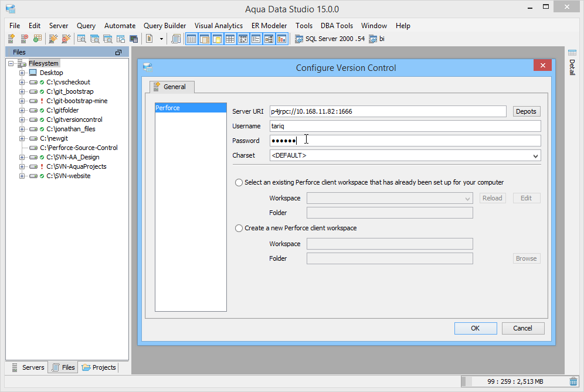Click the drive icon beside C:\newgit

point(33,138)
